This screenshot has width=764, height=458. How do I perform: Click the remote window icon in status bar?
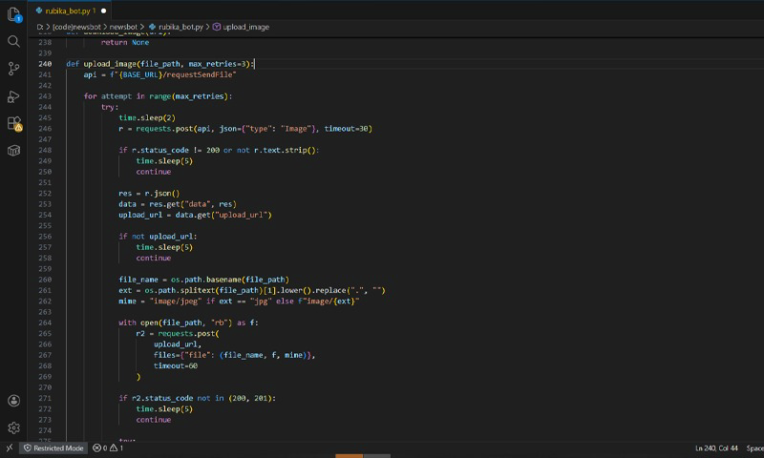coord(9,448)
